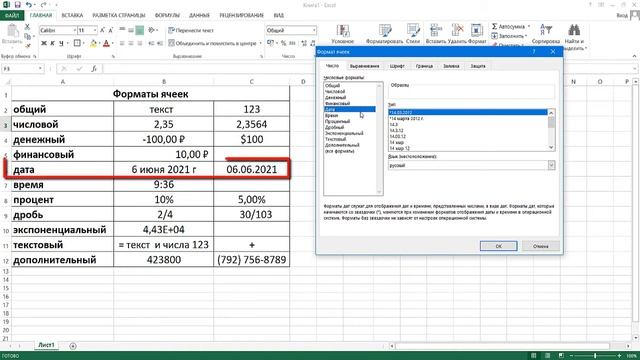
Task: Open the Name Box dropdown arrow
Action: point(40,69)
